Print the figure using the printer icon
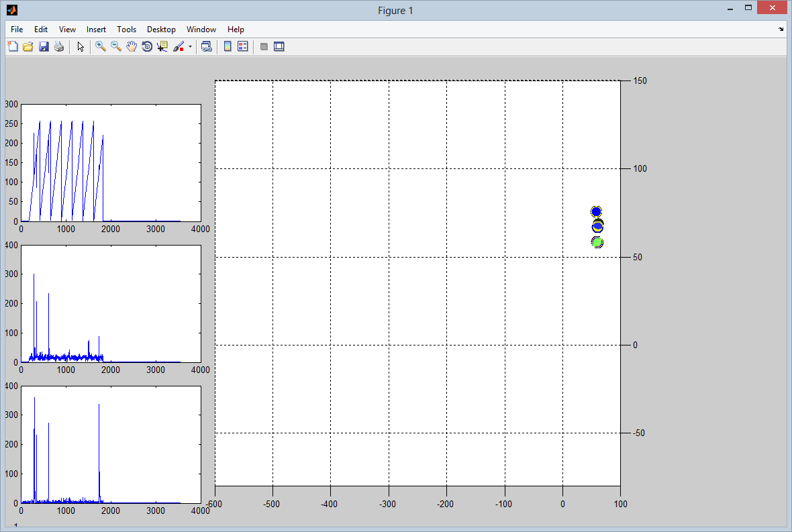The height and width of the screenshot is (532, 792). click(59, 46)
